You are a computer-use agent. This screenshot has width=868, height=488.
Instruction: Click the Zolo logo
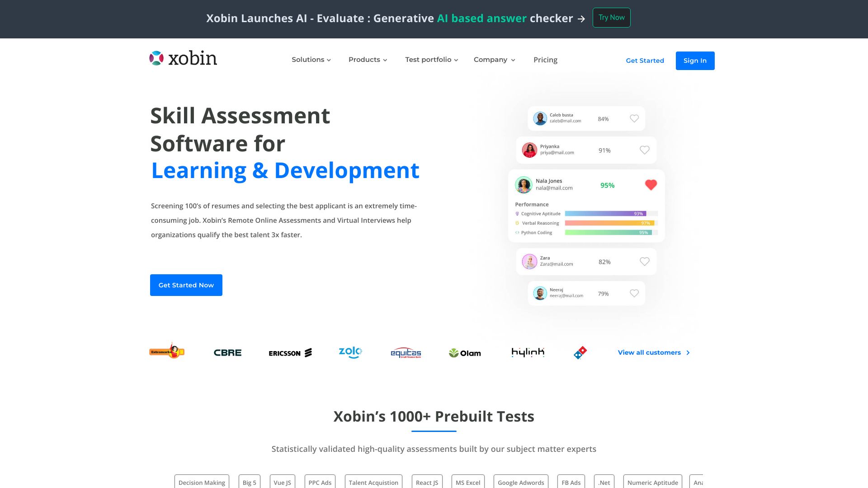(350, 352)
